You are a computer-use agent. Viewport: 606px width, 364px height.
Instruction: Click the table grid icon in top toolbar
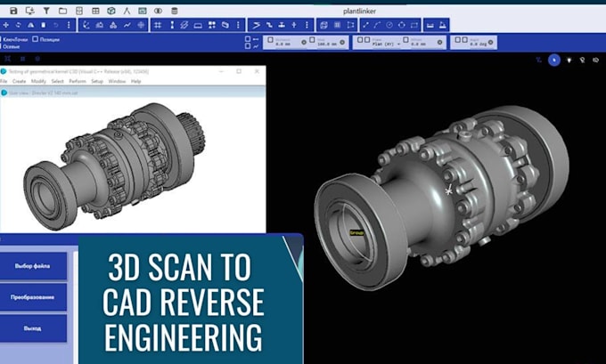tap(95, 11)
